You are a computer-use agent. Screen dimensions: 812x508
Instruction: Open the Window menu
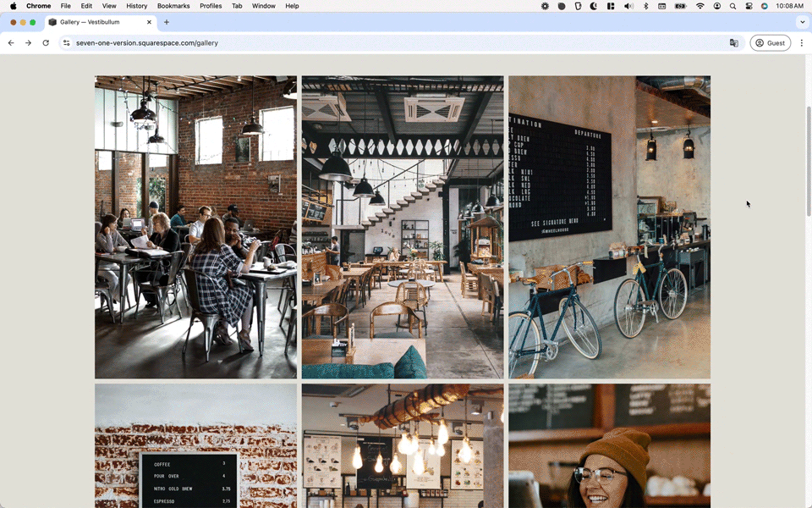pos(264,6)
